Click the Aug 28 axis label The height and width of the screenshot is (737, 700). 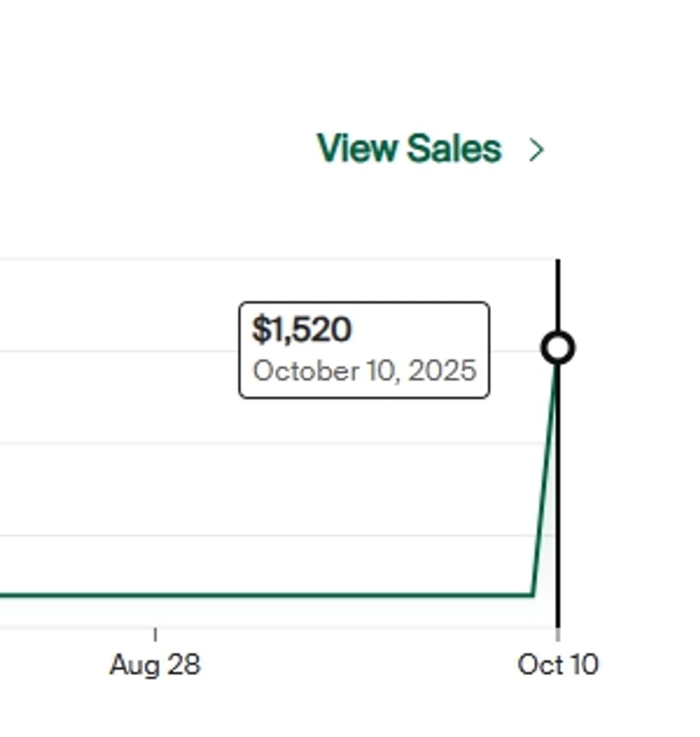pyautogui.click(x=155, y=665)
